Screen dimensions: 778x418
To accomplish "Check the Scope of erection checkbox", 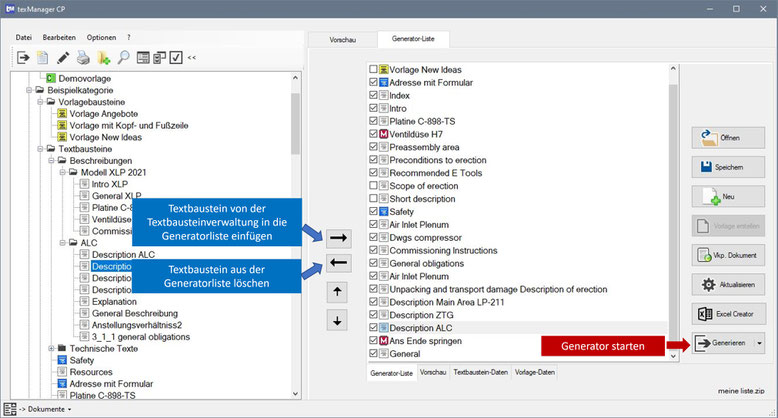I will coord(373,185).
